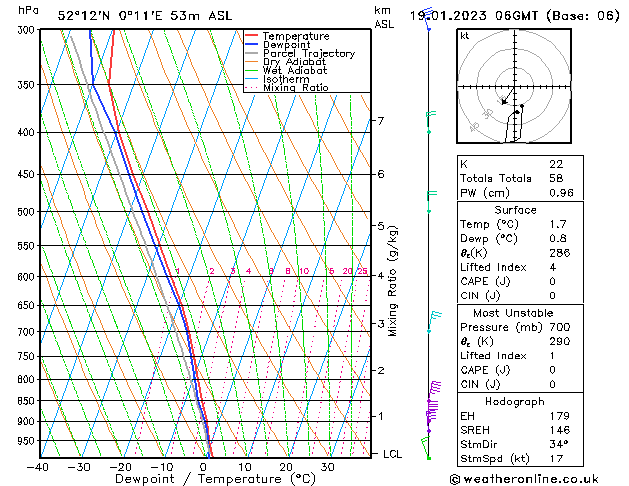Click the surface Lifted Index value 4
The height and width of the screenshot is (486, 629).
tap(552, 267)
